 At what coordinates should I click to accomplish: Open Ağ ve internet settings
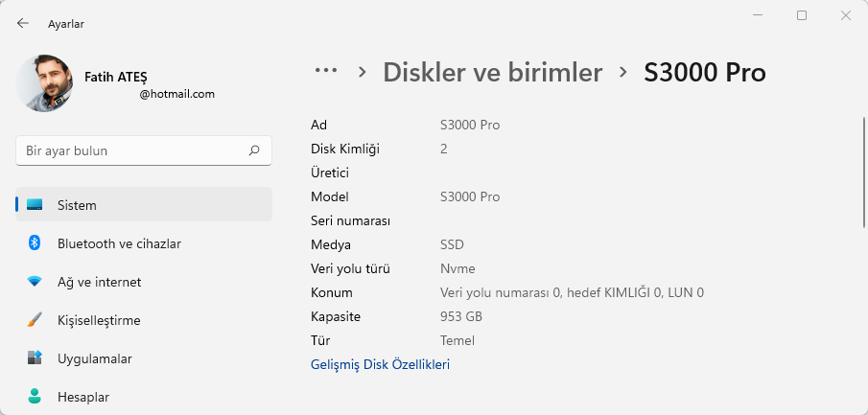(x=144, y=282)
